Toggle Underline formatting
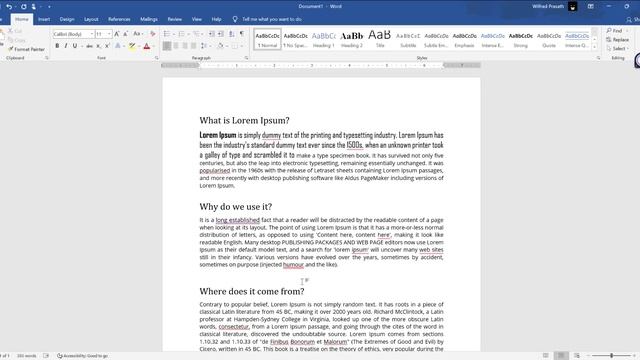The height and width of the screenshot is (360, 640). [x=75, y=46]
